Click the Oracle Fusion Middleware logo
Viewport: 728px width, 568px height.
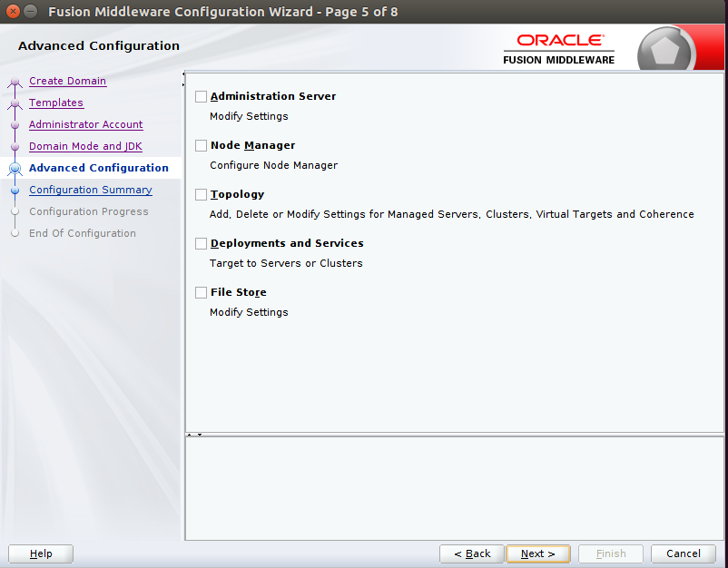(x=559, y=49)
